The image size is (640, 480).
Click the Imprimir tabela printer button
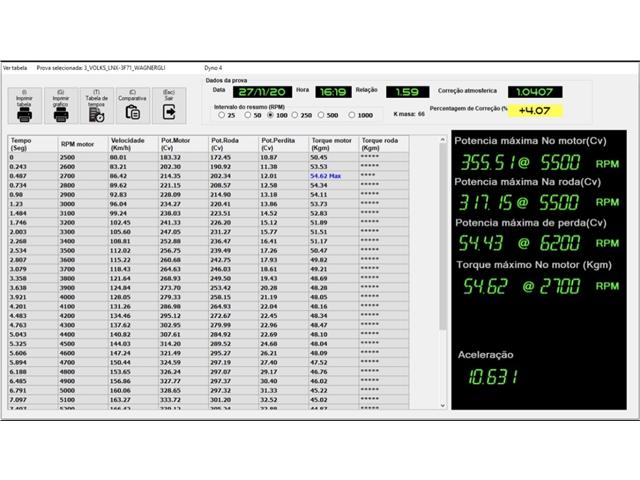(24, 106)
